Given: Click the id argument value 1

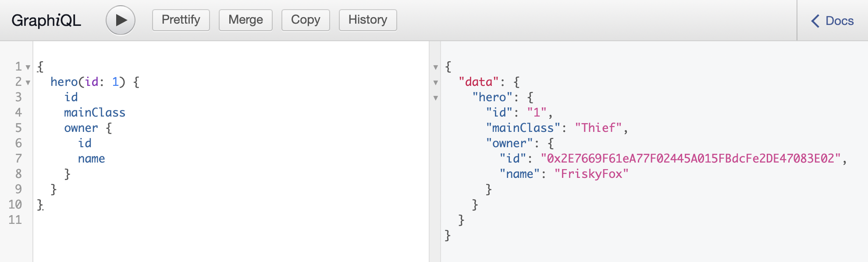Looking at the screenshot, I should (115, 82).
